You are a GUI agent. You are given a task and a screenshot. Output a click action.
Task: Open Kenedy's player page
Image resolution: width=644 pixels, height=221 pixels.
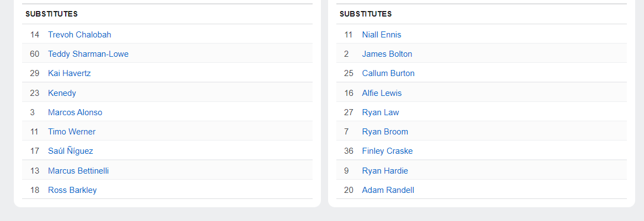[x=62, y=93]
